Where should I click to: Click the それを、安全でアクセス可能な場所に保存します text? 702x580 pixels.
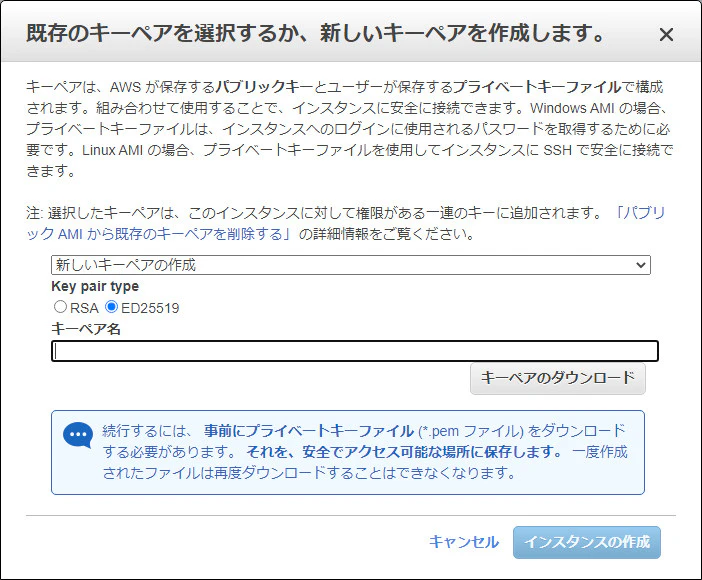[404, 451]
